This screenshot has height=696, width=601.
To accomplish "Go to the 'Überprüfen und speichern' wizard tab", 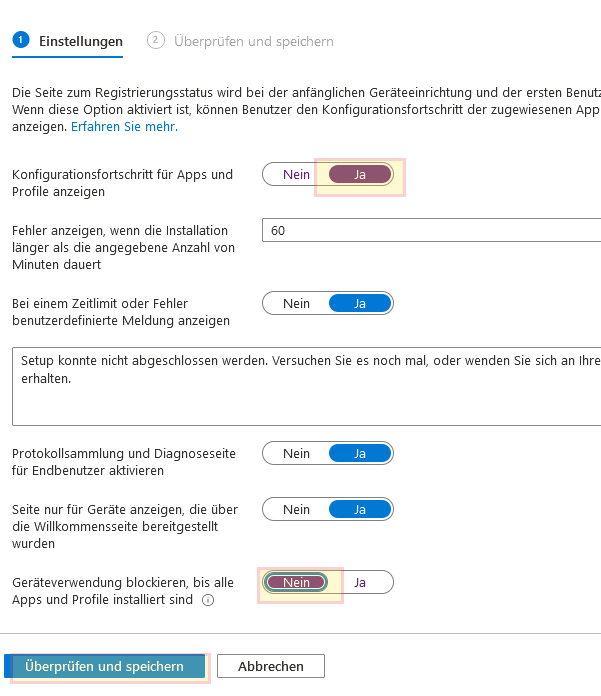I will point(253,42).
